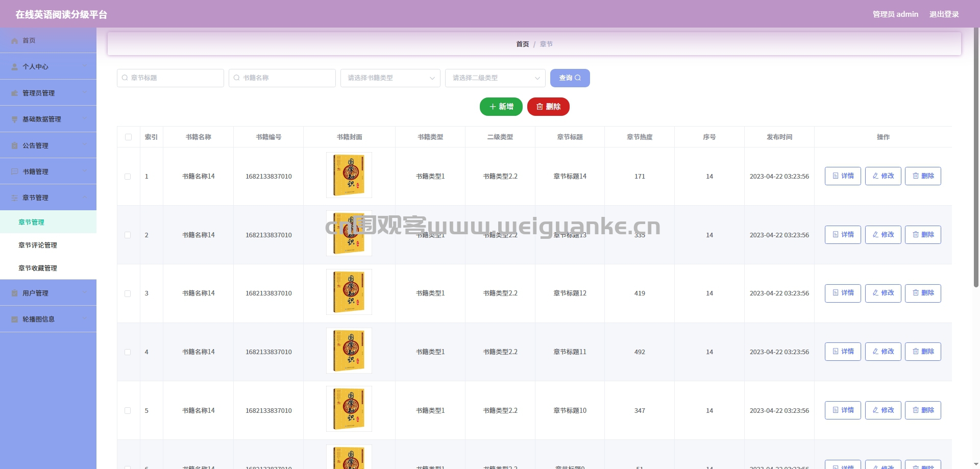Collapse 章节管理 using its sidebar arrow
This screenshot has width=980, height=469.
click(x=85, y=197)
